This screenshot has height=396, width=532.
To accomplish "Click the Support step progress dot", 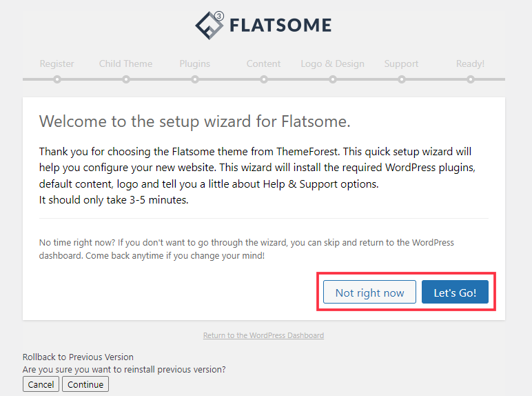I will pos(402,79).
